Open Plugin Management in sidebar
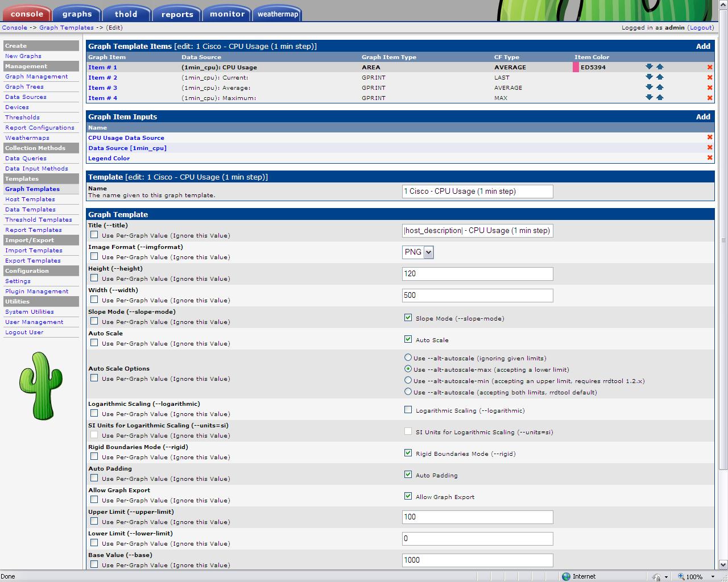 [x=36, y=291]
